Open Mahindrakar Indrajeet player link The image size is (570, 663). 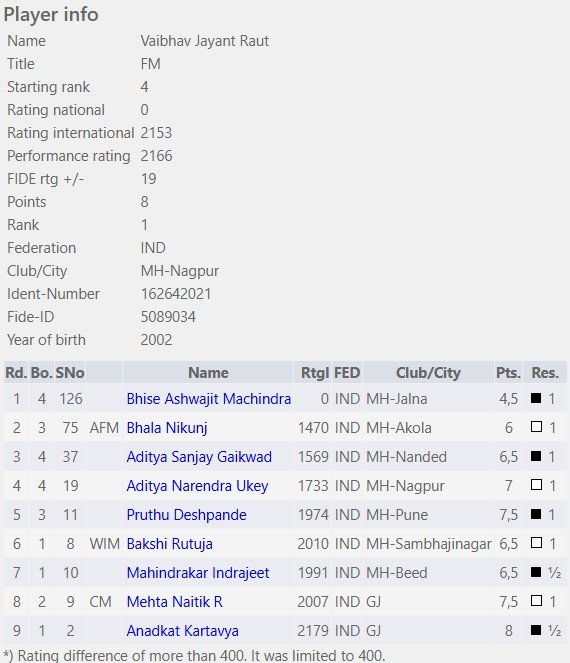coord(197,573)
